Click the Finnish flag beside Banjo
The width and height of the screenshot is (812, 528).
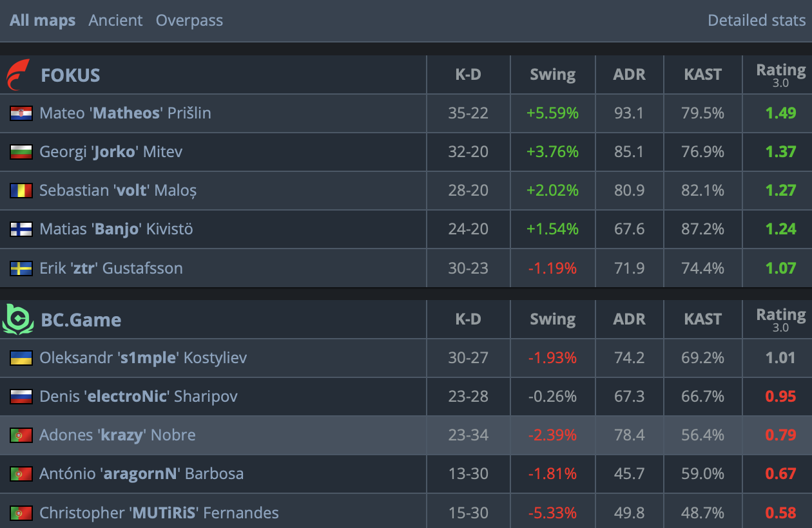pos(21,229)
